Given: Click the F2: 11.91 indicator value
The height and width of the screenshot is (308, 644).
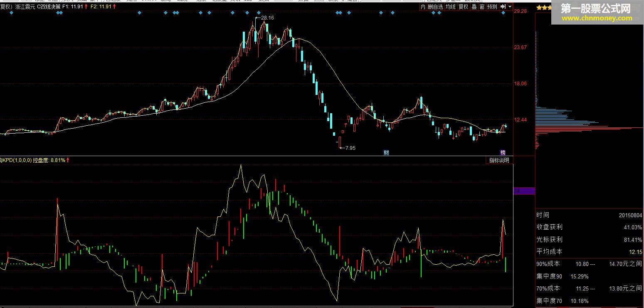Looking at the screenshot, I should tap(101, 7).
